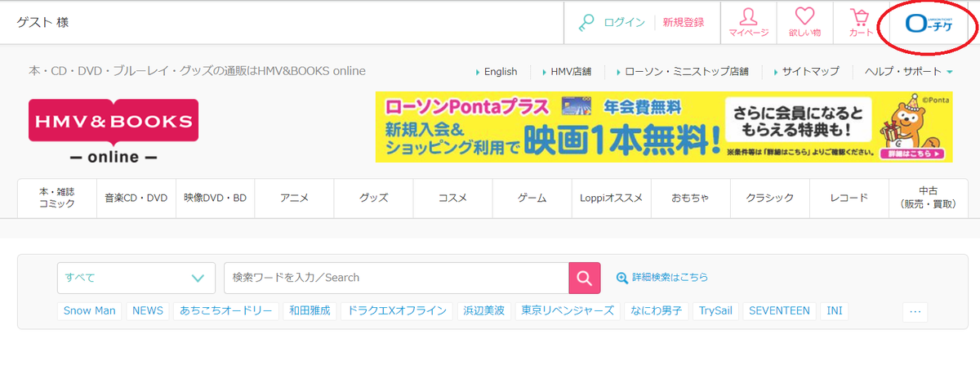
Task: Focus the 検索ワードを入力/Search field
Action: click(x=396, y=278)
